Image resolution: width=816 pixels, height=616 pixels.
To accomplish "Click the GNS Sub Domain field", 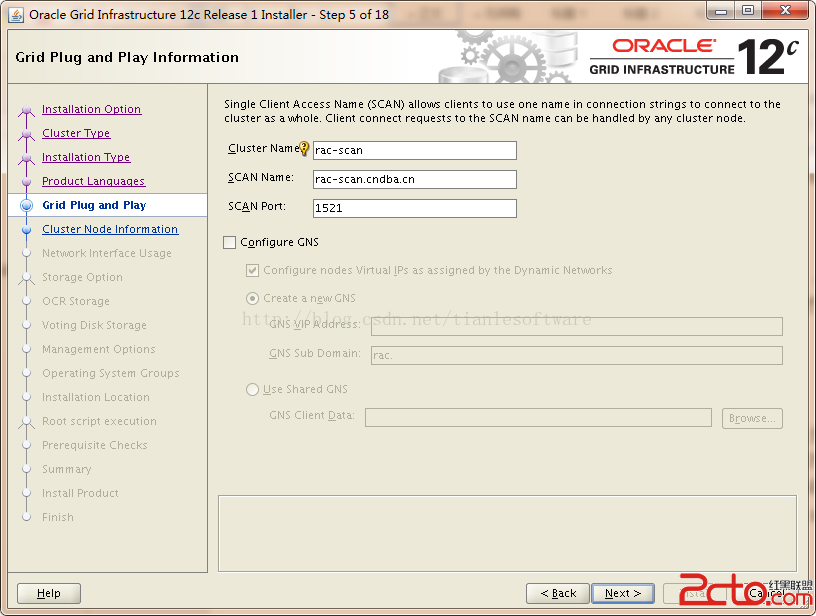I will pos(577,355).
